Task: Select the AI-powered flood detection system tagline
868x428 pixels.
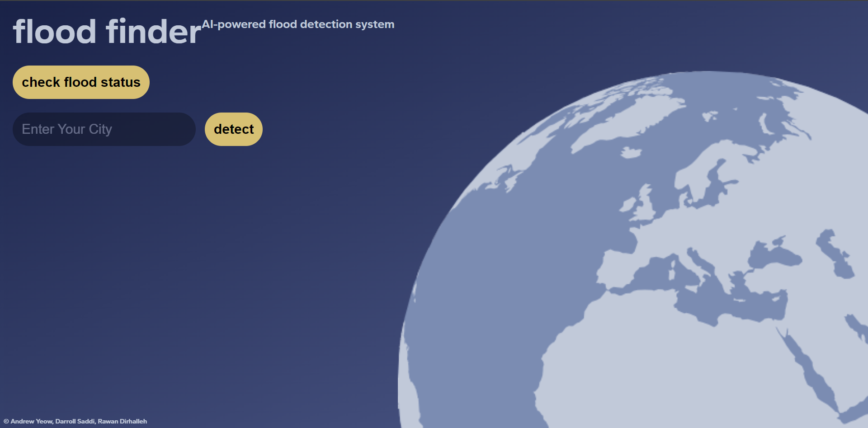Action: [x=298, y=24]
